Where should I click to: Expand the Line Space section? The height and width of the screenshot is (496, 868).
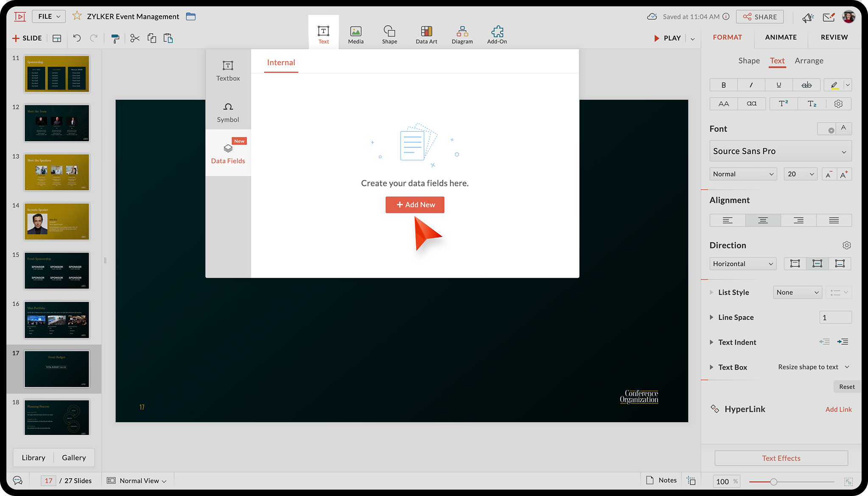pyautogui.click(x=736, y=317)
